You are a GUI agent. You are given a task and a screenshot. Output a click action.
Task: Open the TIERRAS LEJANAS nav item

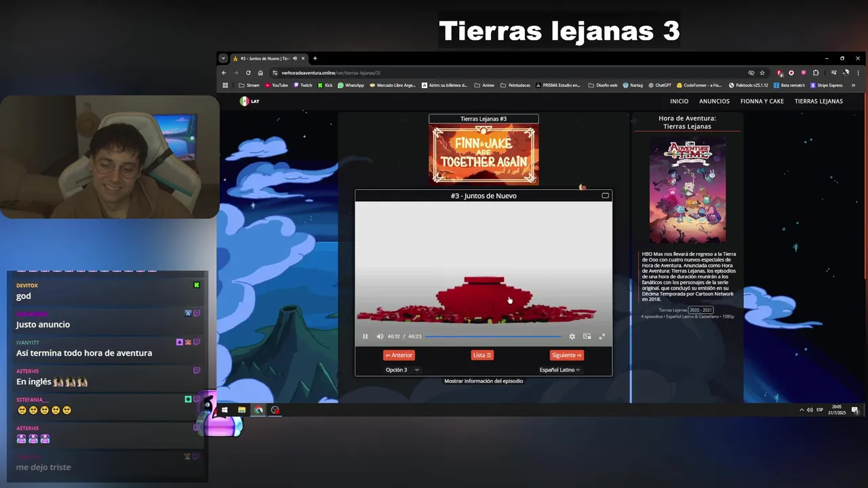pos(818,101)
